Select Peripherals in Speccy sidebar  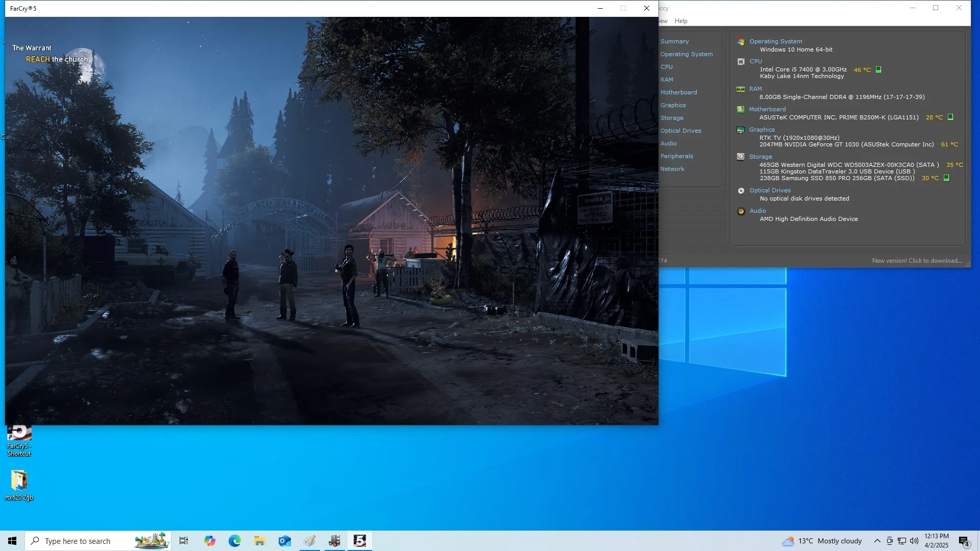tap(677, 156)
